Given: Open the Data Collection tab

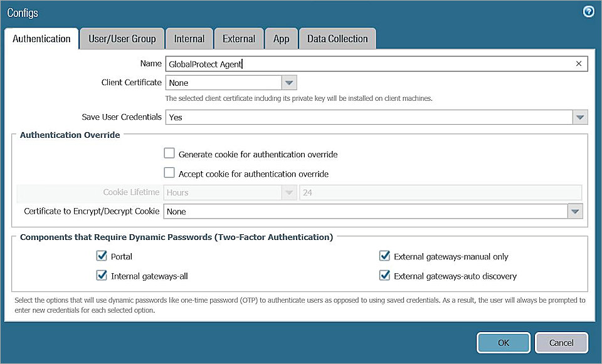Looking at the screenshot, I should (337, 38).
